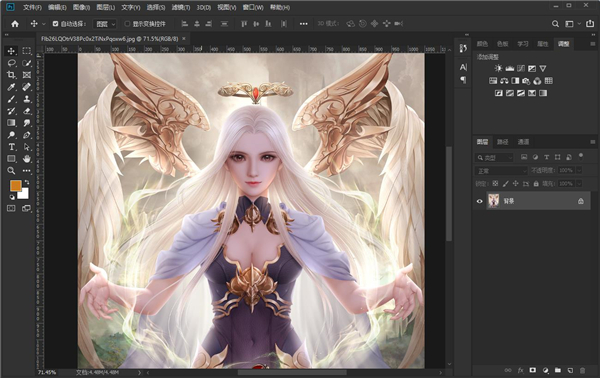Click the Search icon in options bar
The width and height of the screenshot is (600, 378).
(x=555, y=24)
